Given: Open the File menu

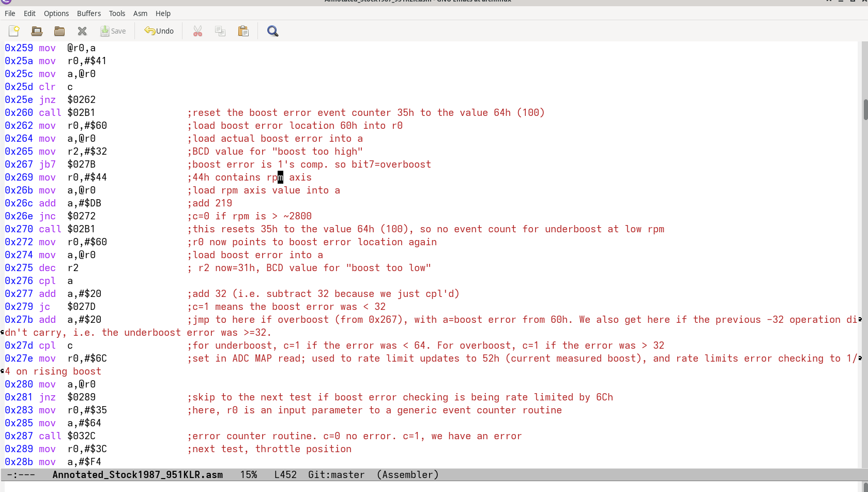Looking at the screenshot, I should pyautogui.click(x=10, y=13).
